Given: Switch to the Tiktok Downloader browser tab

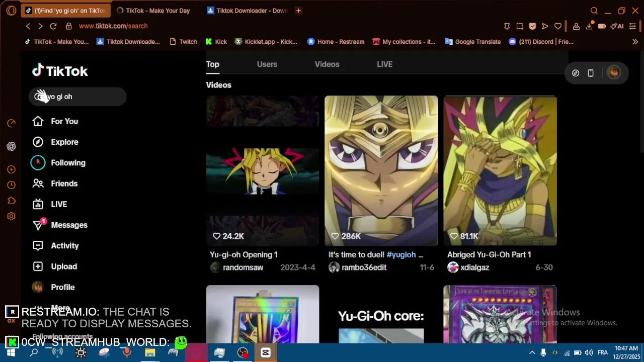Looking at the screenshot, I should (x=247, y=11).
